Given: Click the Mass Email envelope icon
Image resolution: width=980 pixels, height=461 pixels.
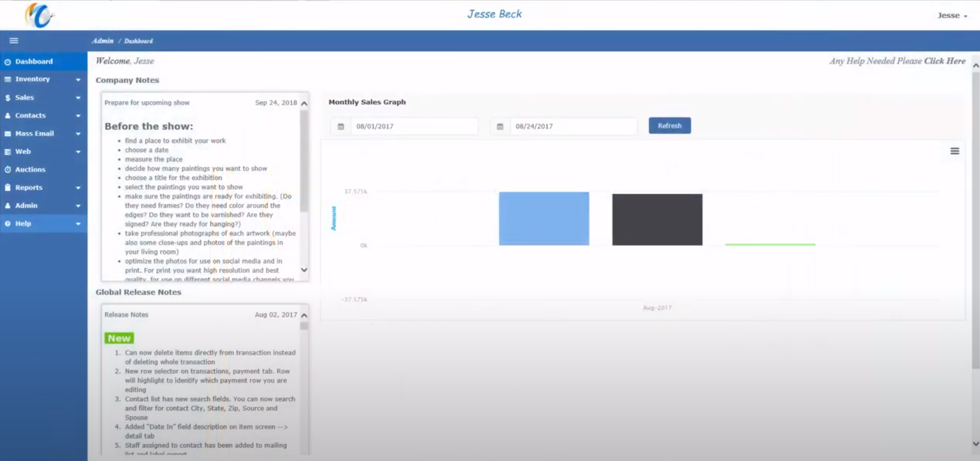Looking at the screenshot, I should (8, 134).
